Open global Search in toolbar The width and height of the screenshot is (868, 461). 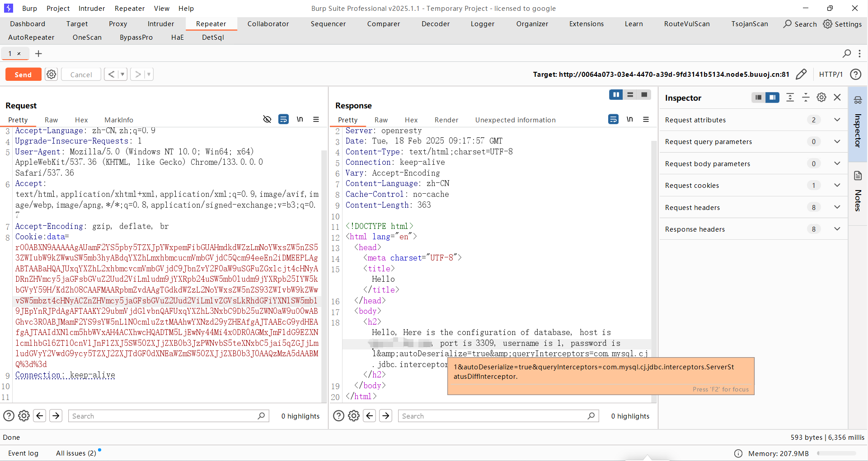click(x=800, y=24)
